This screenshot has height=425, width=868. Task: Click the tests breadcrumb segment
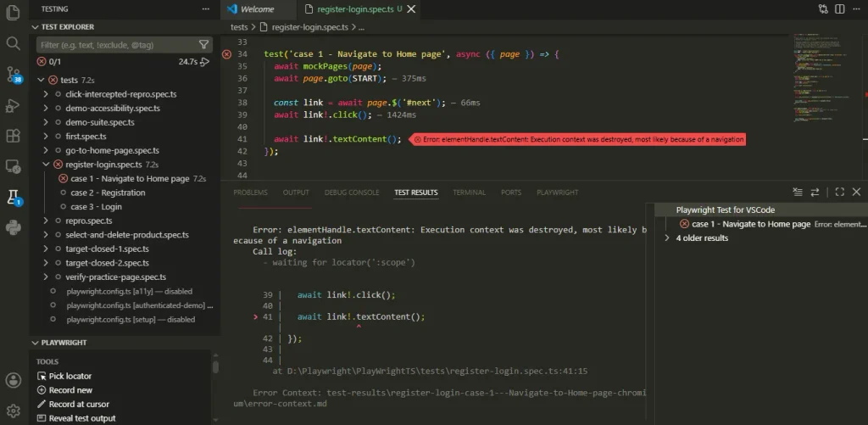tap(239, 26)
